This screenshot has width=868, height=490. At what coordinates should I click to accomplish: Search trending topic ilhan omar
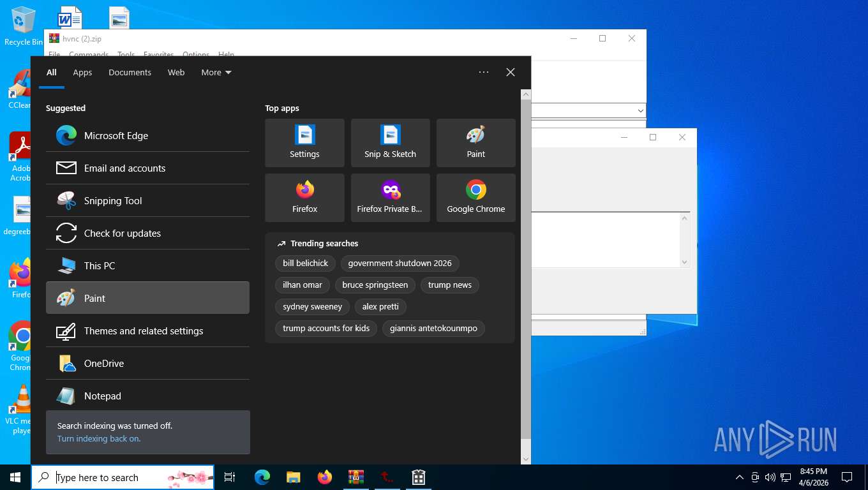[303, 285]
